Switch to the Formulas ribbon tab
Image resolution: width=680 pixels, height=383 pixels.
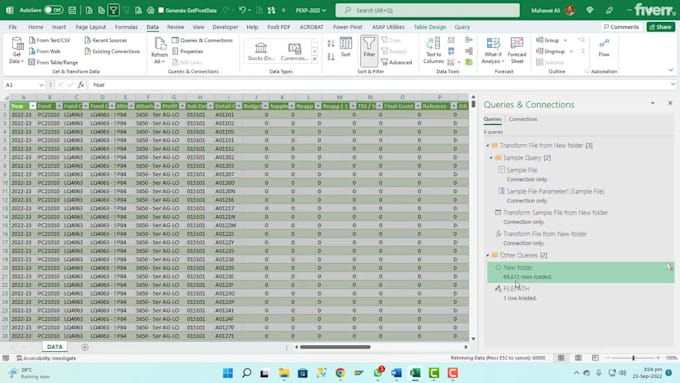pyautogui.click(x=126, y=27)
